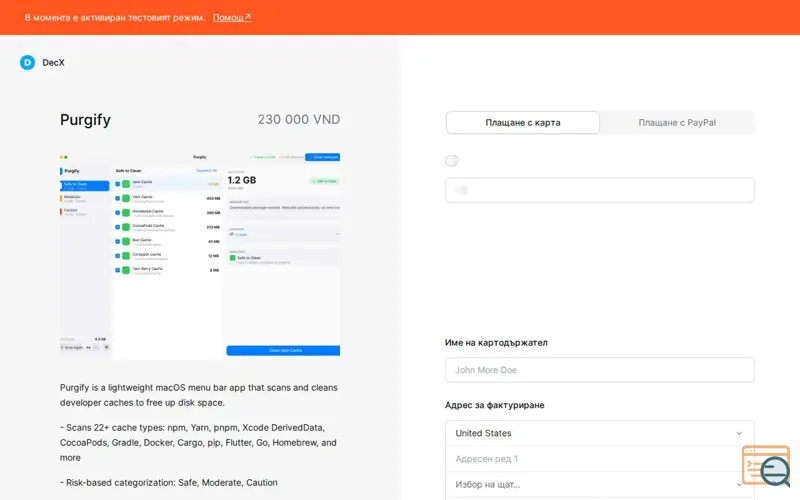
Task: Click the state selector chevron arrow
Action: pos(739,484)
